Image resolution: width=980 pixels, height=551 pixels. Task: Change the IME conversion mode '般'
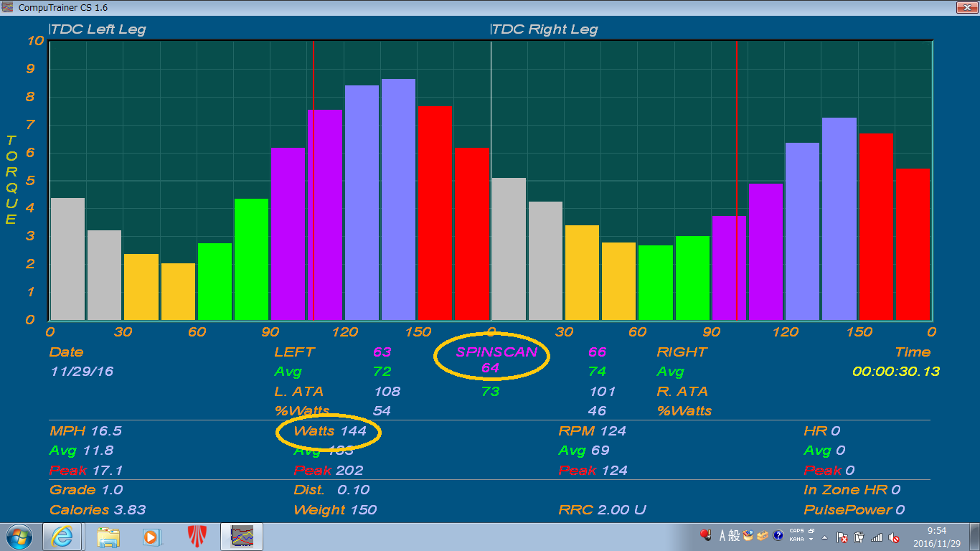click(x=734, y=536)
